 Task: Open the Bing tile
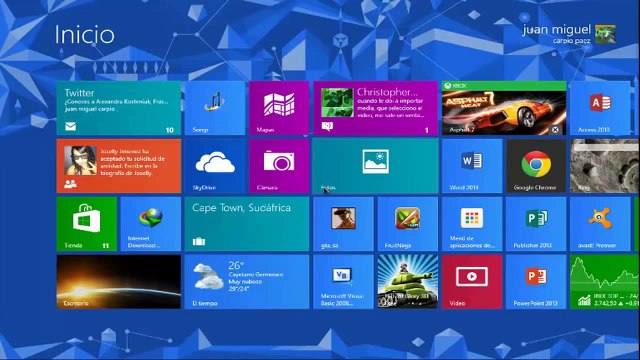click(x=604, y=166)
